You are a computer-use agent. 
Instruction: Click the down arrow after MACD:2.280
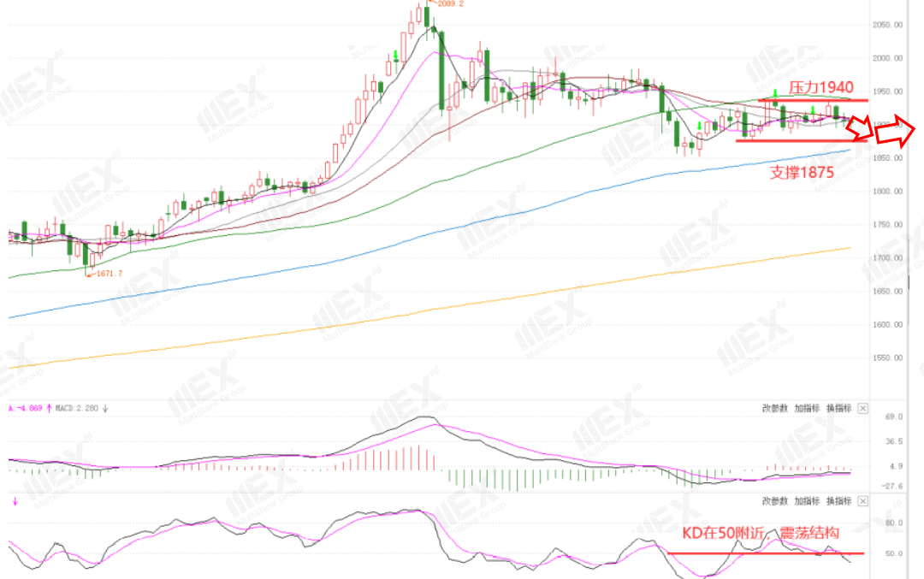[x=105, y=408]
